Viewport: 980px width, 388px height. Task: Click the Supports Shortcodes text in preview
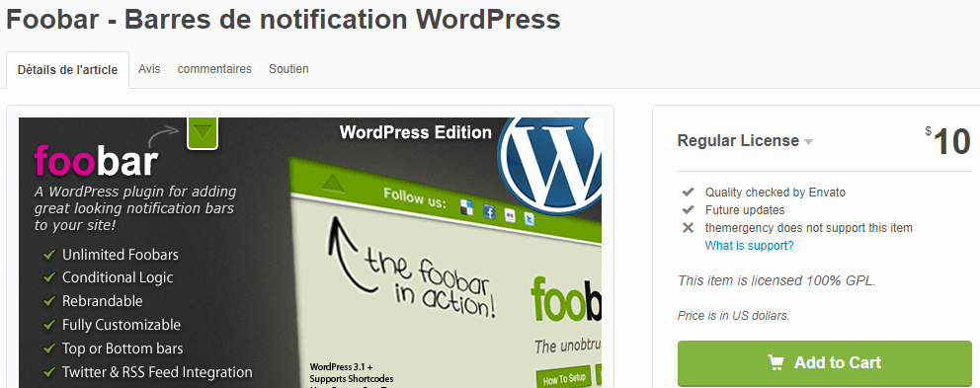[x=352, y=379]
